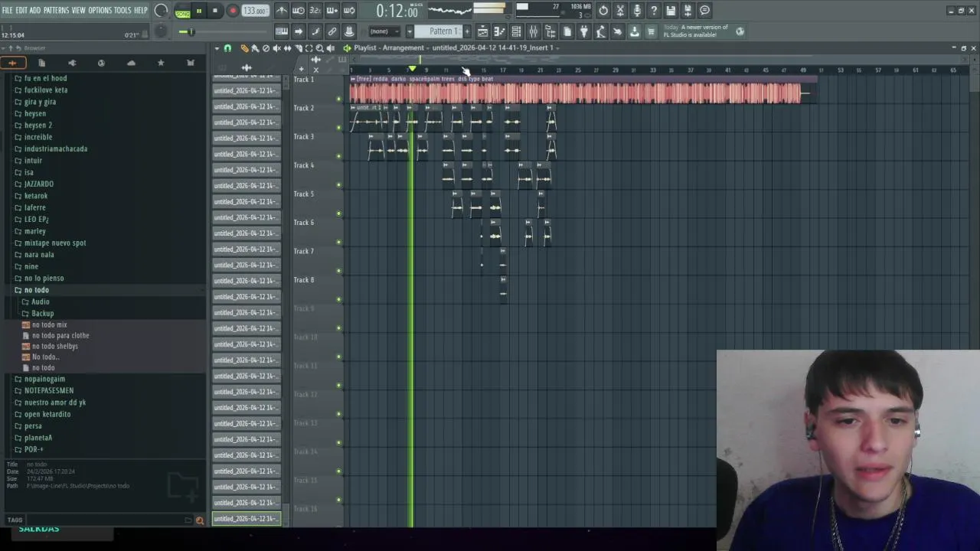This screenshot has width=980, height=551.
Task: Toggle wait for input before recording
Action: [x=299, y=11]
